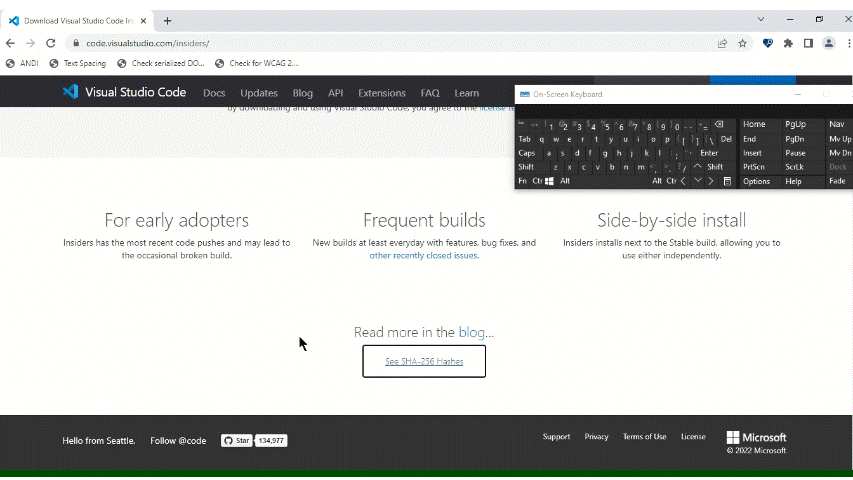This screenshot has width=853, height=480.
Task: Open the other recently closed issues link
Action: click(x=423, y=255)
